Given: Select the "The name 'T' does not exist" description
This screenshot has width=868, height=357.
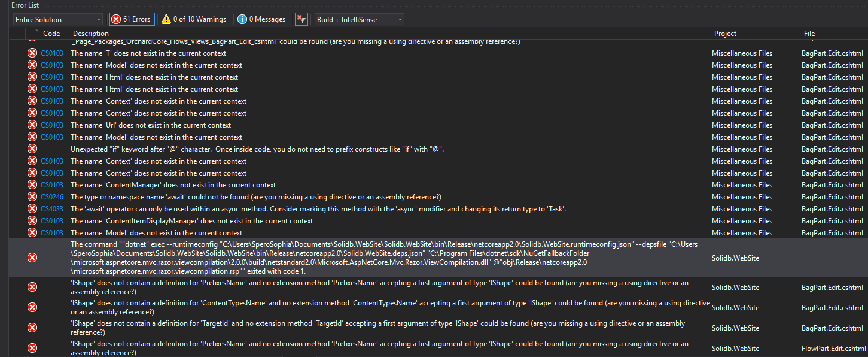Looking at the screenshot, I should [x=148, y=53].
